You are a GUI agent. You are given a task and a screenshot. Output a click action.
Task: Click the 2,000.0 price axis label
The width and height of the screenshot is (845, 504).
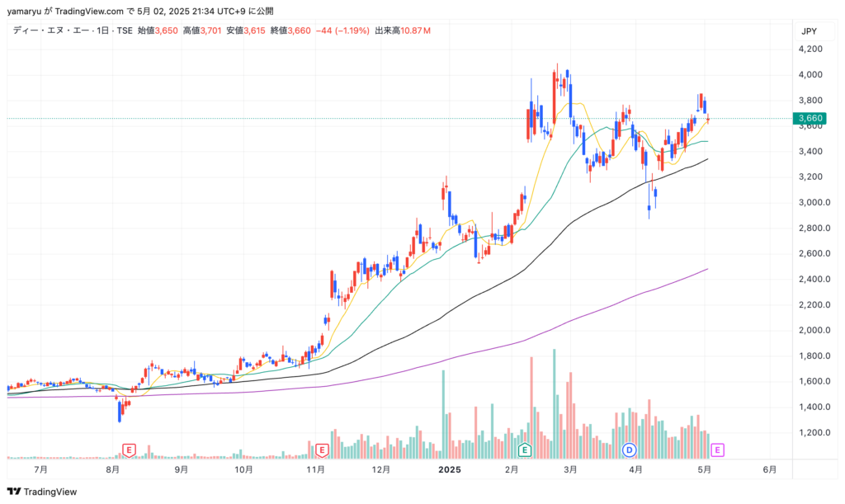tap(814, 330)
